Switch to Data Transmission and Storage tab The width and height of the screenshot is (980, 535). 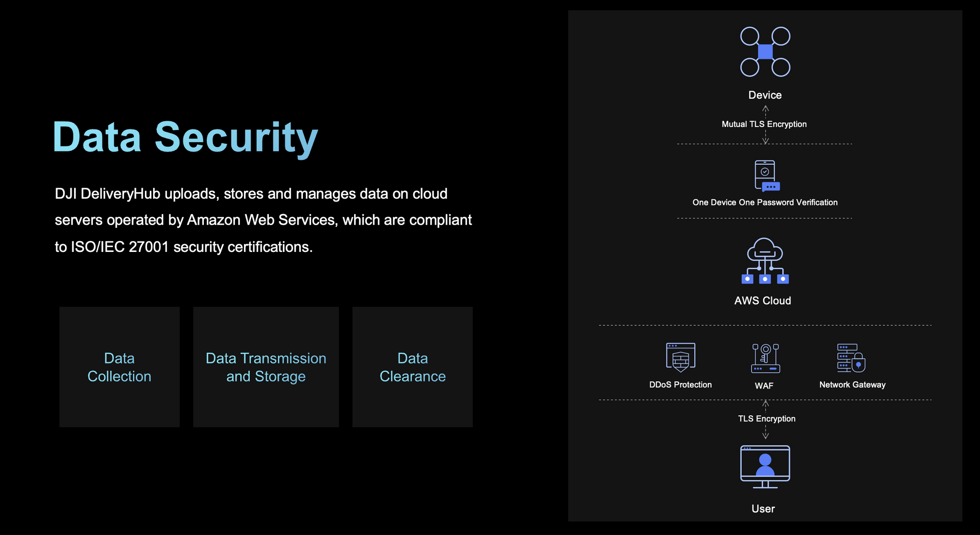click(x=266, y=367)
